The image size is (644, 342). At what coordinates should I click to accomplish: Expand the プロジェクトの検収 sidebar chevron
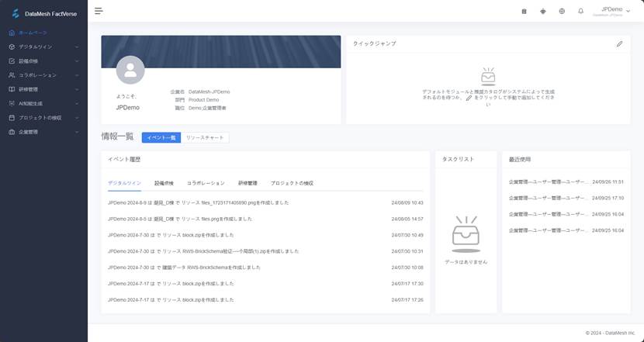[x=77, y=118]
